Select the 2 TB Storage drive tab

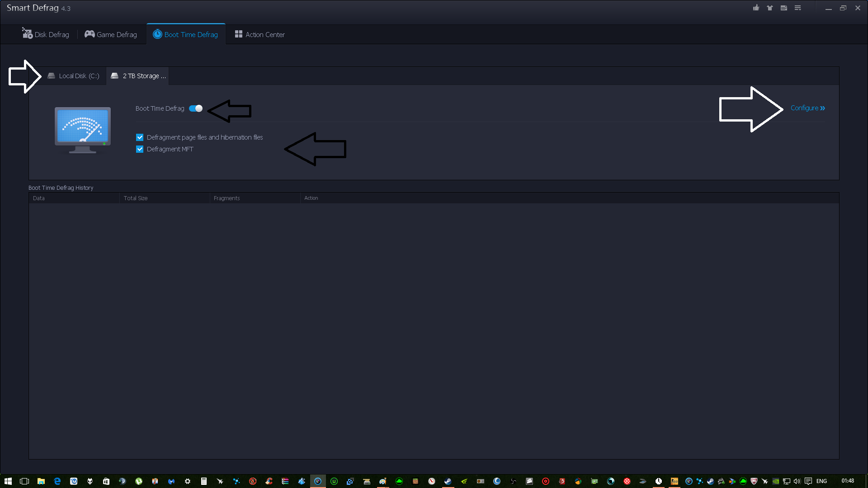(x=138, y=76)
